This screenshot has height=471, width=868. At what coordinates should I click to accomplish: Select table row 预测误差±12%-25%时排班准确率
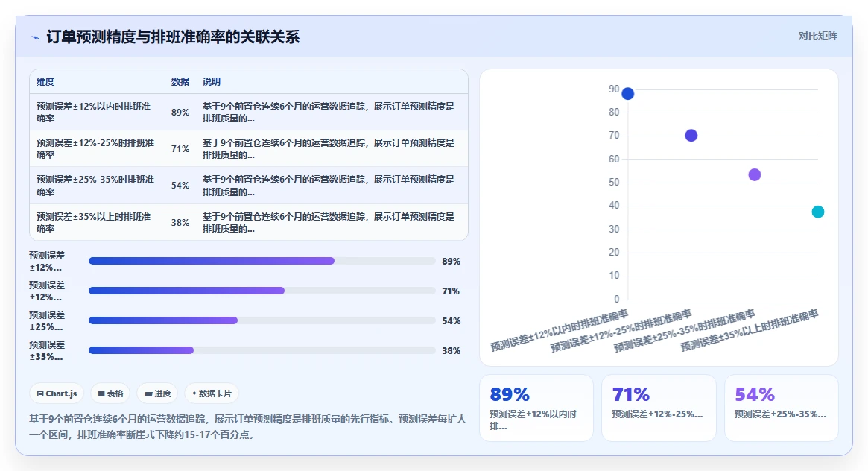pyautogui.click(x=249, y=148)
